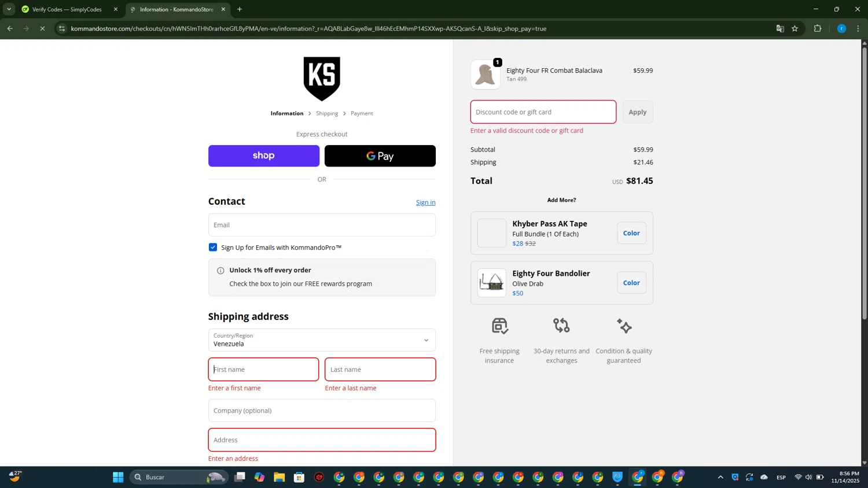Screen dimensions: 868x488
Task: Click the ESP language indicator
Action: point(781,477)
